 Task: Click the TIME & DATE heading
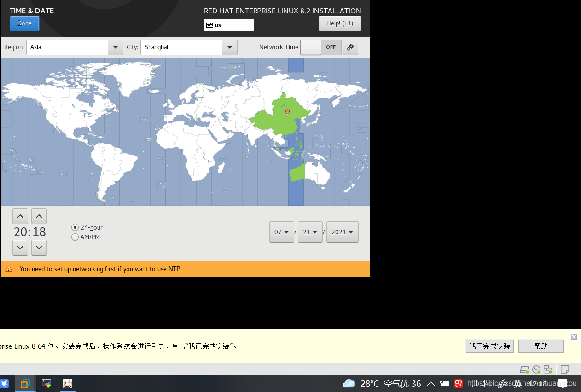(32, 11)
